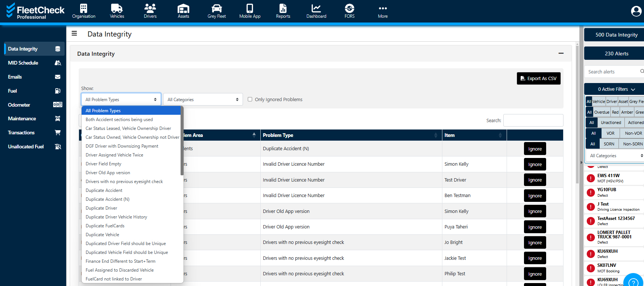This screenshot has height=286, width=644.
Task: Expand the 0 Active Filters chevron
Action: coord(633,89)
